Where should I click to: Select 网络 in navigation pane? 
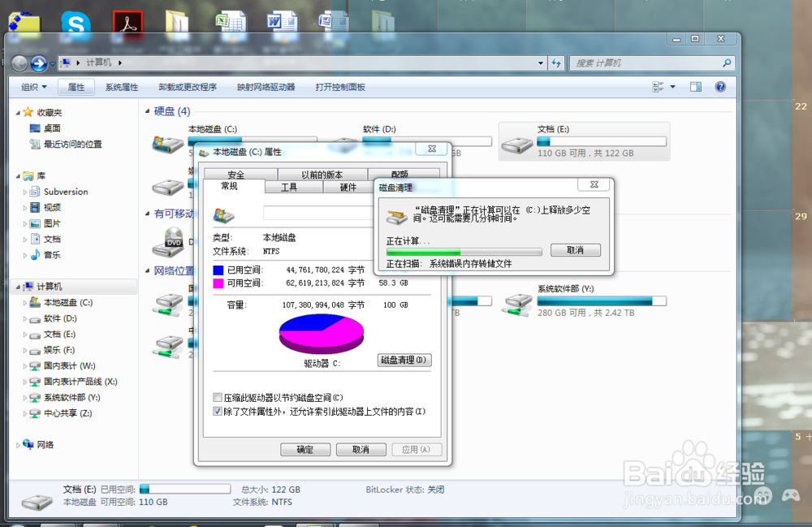point(45,445)
